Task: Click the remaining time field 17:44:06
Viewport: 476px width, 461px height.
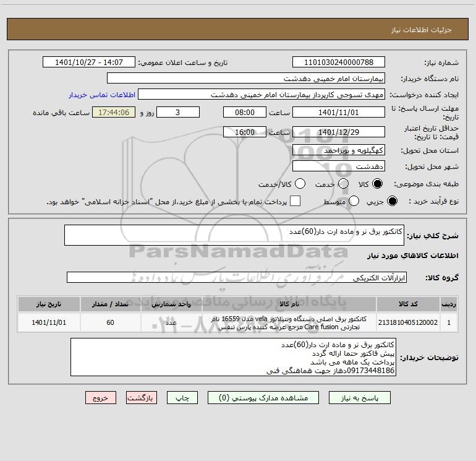Action: (x=114, y=112)
